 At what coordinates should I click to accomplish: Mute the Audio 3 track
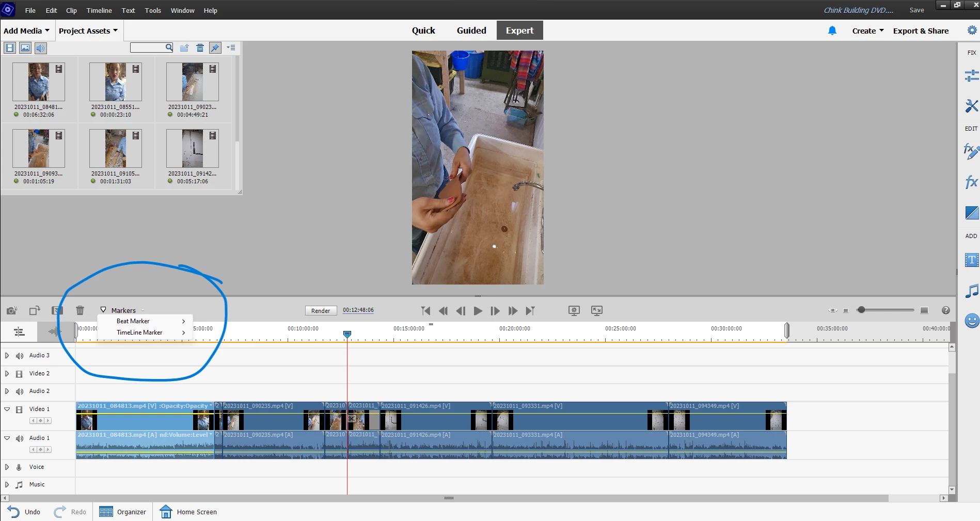coord(20,356)
